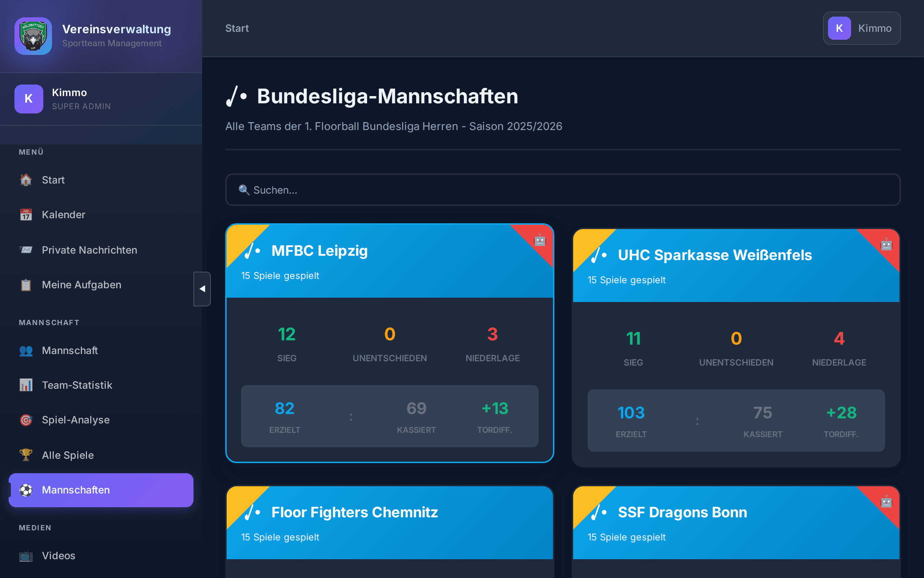This screenshot has width=924, height=578.
Task: Click Weißenfels' 0 Unentschieden value
Action: [736, 339]
